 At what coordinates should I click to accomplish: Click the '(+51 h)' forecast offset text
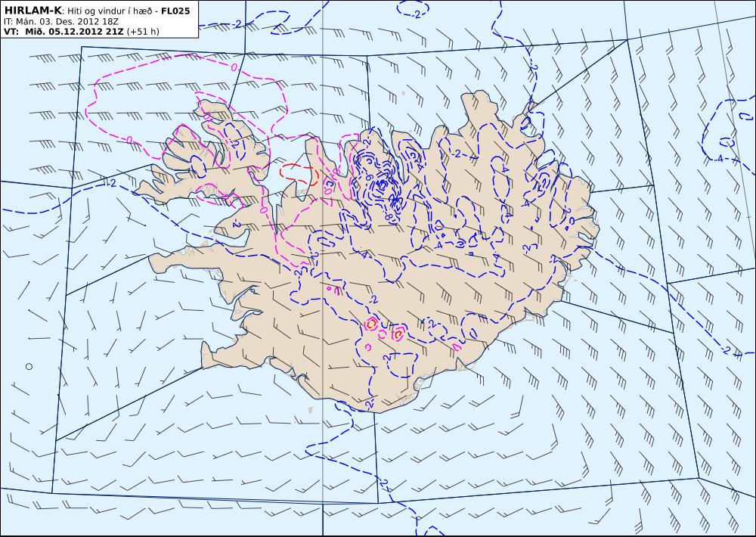point(143,31)
